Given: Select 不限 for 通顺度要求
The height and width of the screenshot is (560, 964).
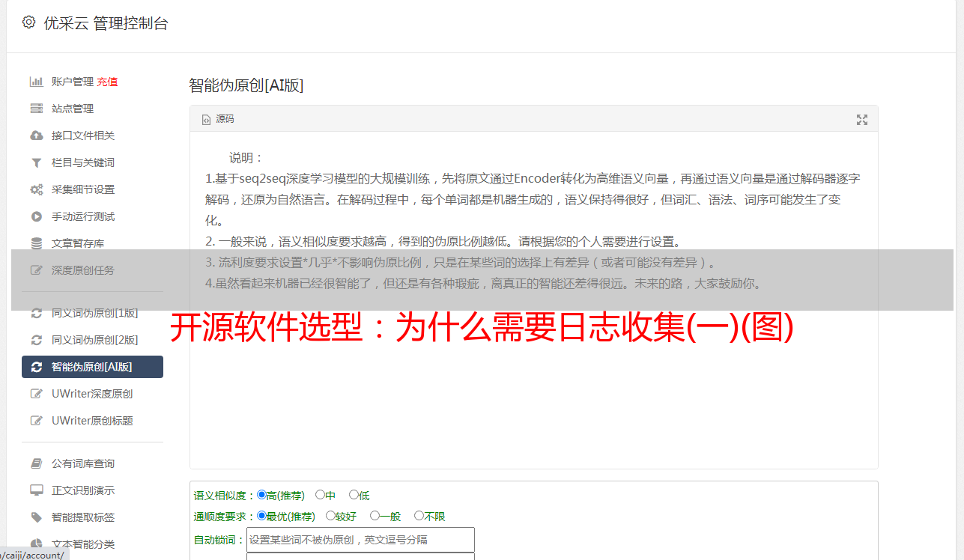Looking at the screenshot, I should coord(419,516).
